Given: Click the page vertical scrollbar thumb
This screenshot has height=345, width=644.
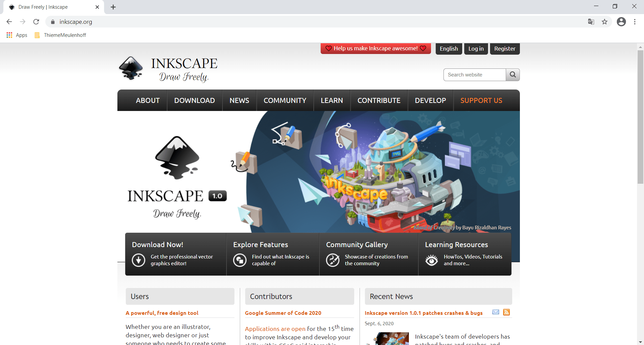Looking at the screenshot, I should (640, 117).
